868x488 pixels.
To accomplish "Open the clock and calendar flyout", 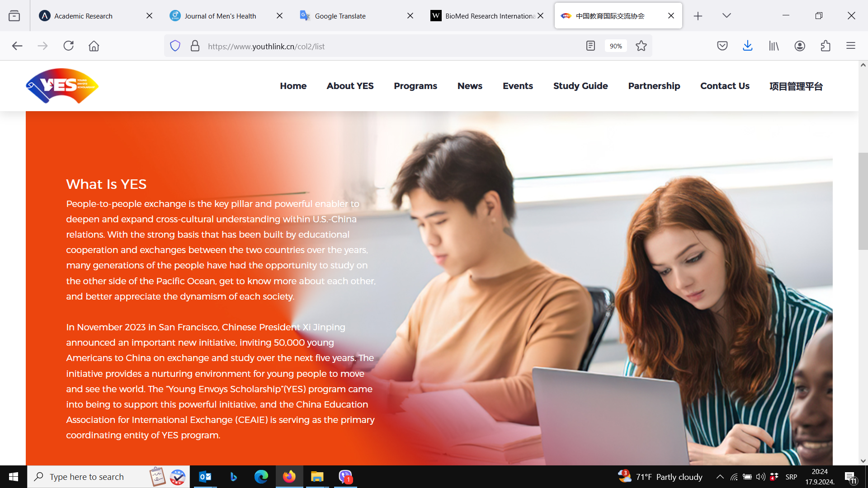I will tap(820, 477).
